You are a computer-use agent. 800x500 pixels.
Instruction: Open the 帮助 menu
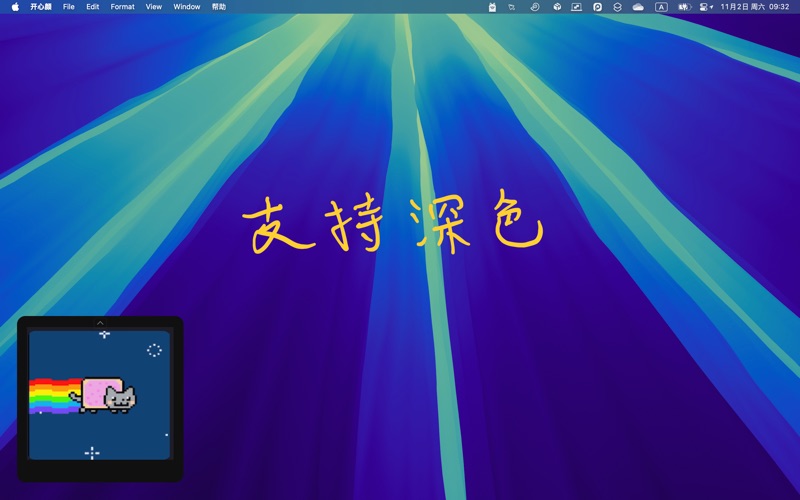pyautogui.click(x=219, y=7)
